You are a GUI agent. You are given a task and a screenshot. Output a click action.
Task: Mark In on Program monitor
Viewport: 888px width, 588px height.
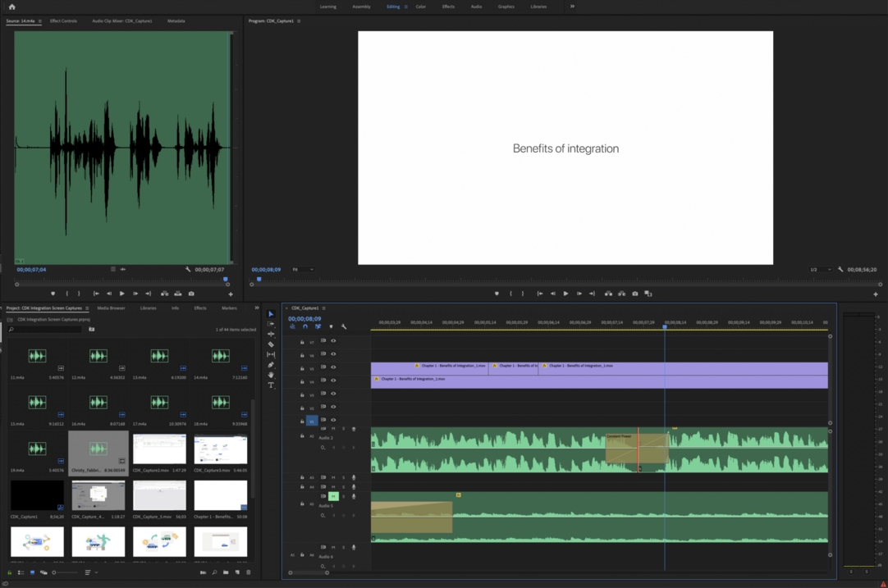[x=510, y=294]
